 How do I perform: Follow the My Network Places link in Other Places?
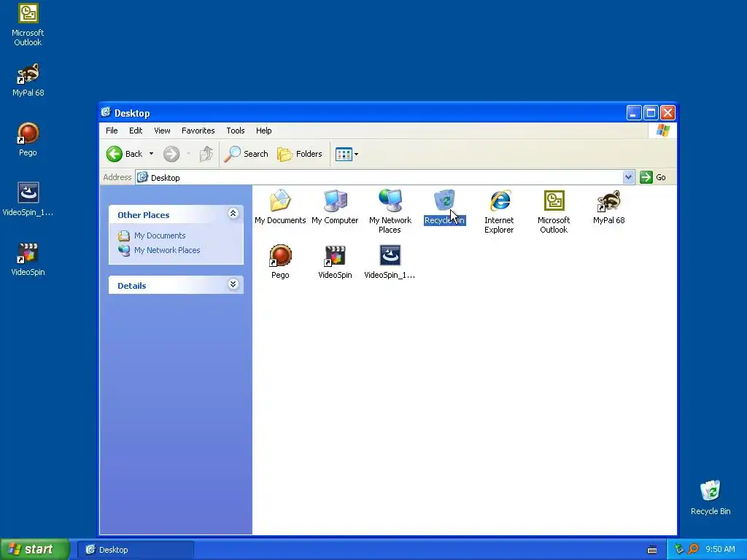coord(167,250)
